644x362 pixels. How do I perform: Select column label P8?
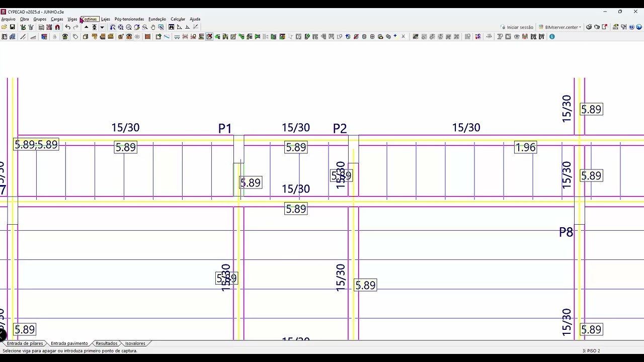pyautogui.click(x=566, y=232)
